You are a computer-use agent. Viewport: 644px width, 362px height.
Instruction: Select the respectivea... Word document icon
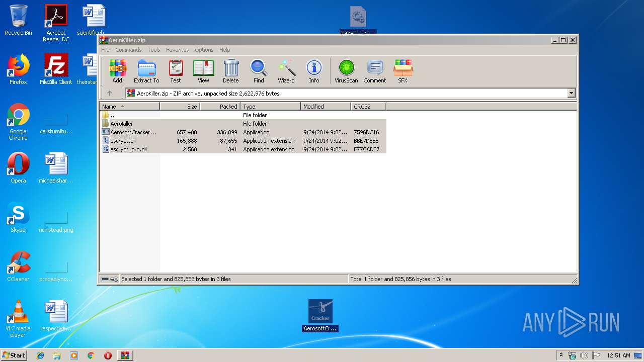click(x=56, y=316)
